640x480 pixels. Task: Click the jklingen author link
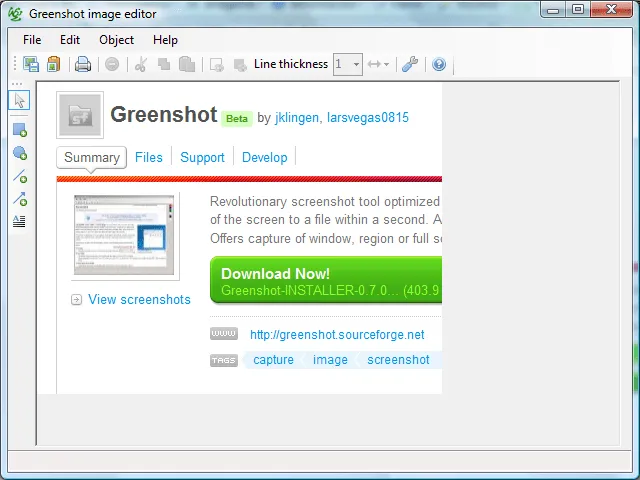296,118
